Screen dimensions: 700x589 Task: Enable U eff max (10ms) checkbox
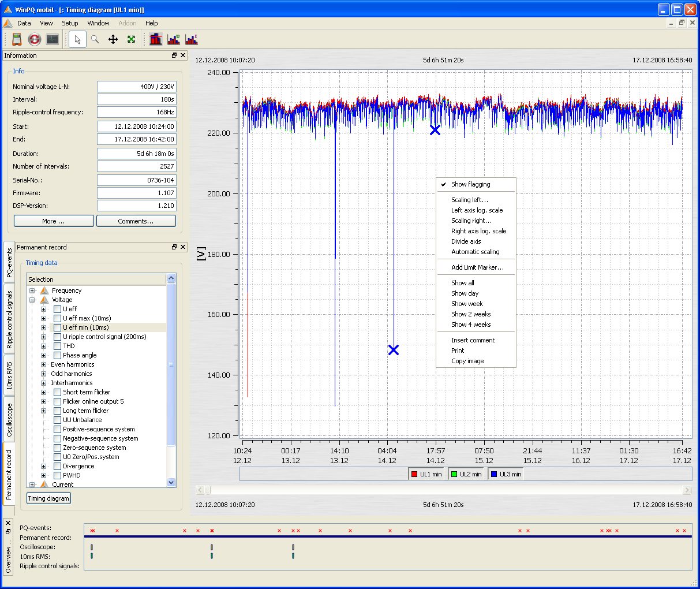(57, 318)
